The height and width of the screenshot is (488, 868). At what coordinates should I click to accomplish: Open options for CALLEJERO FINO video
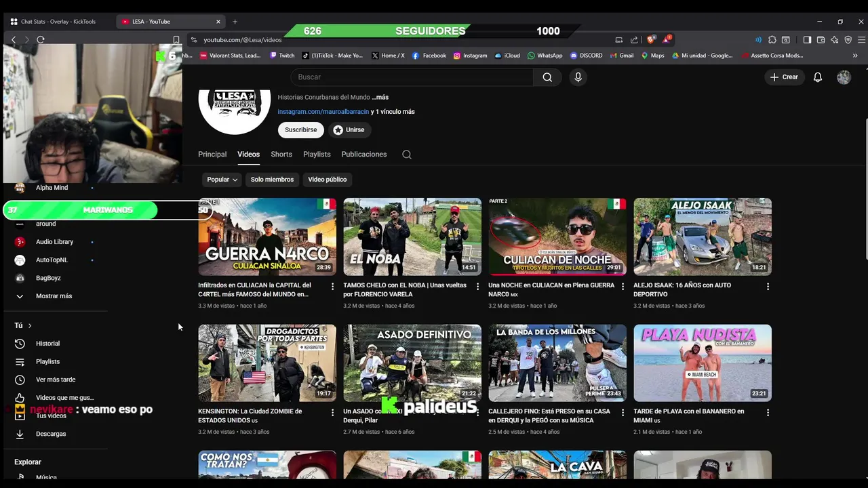623,413
